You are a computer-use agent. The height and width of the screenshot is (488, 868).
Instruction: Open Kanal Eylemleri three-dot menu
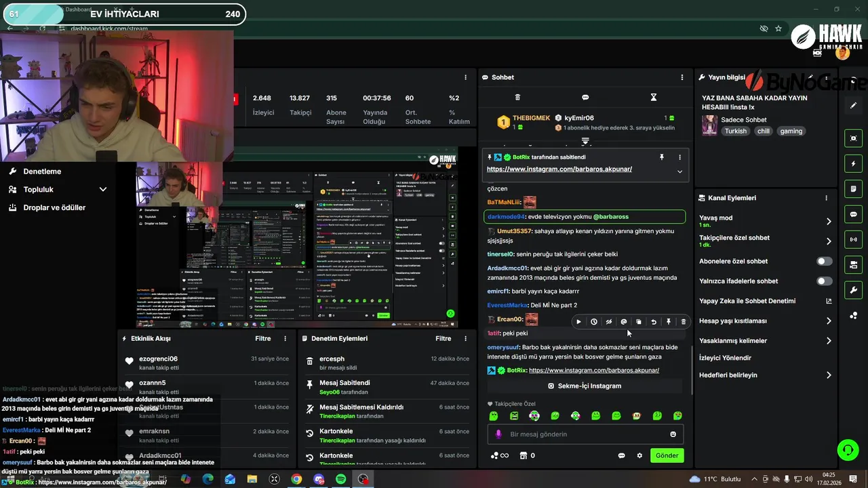(x=826, y=198)
